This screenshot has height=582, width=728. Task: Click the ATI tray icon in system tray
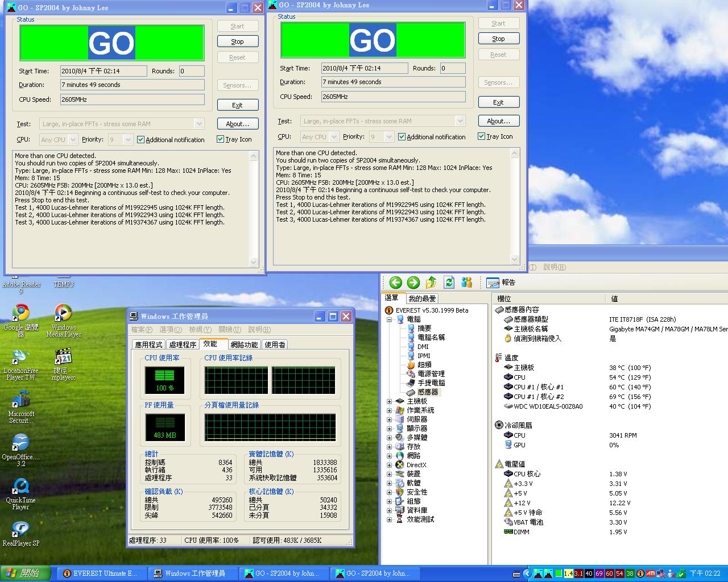(x=651, y=573)
